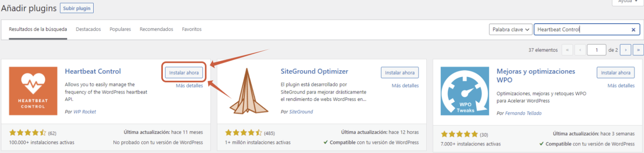This screenshot has width=644, height=153.
Task: Click Última actualización: hace 11 meses text
Action: pyautogui.click(x=163, y=132)
